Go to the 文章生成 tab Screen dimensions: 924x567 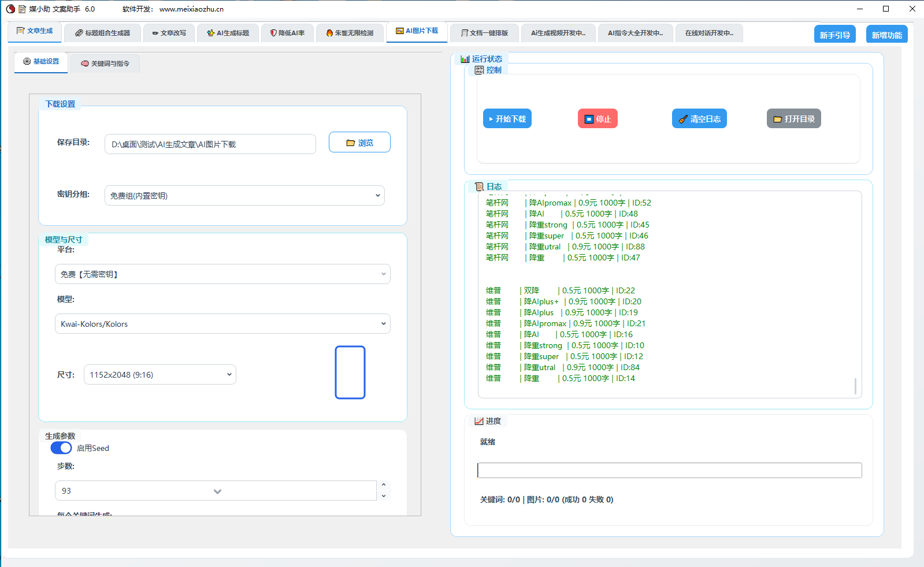35,31
